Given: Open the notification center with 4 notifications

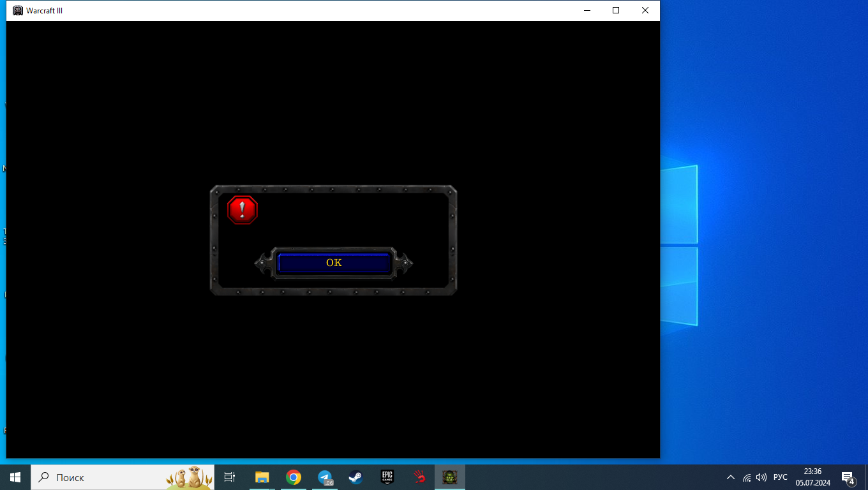Looking at the screenshot, I should tap(848, 477).
